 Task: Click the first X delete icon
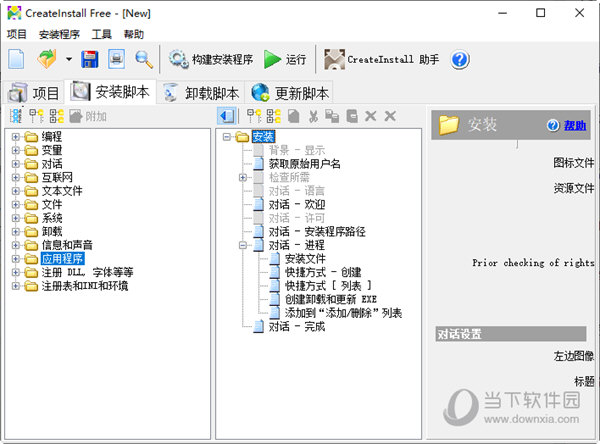click(370, 116)
